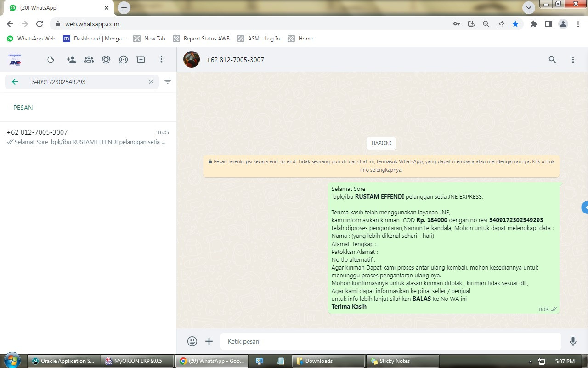Click browser back arrow
The height and width of the screenshot is (368, 588).
pos(10,24)
